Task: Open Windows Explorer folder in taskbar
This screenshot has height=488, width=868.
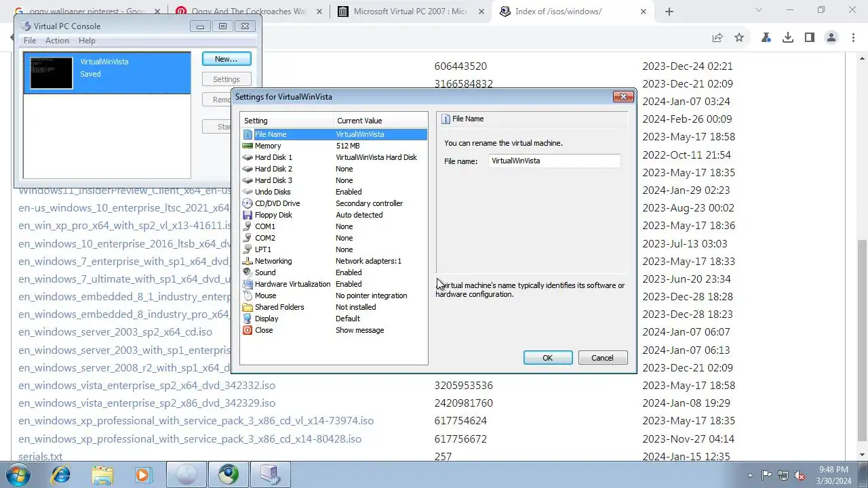Action: tap(102, 474)
